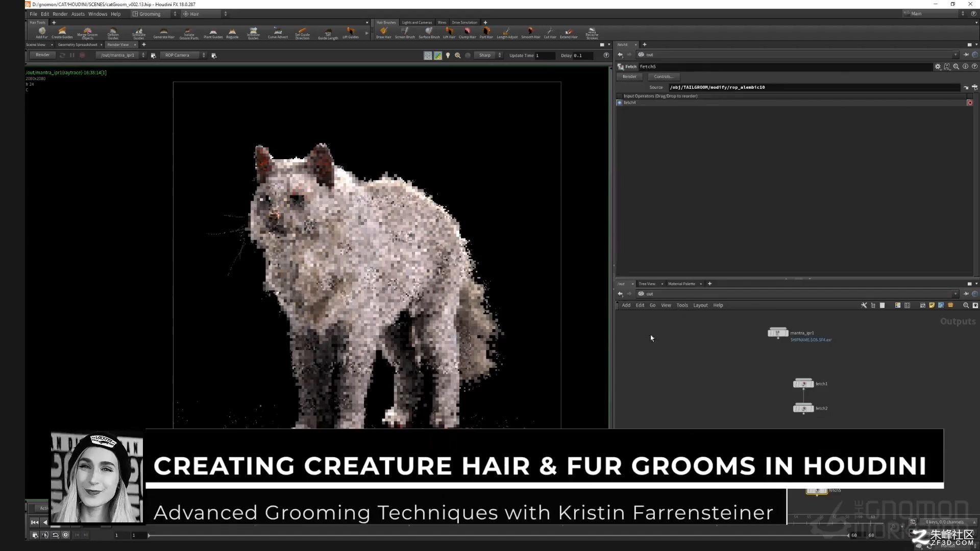
Task: Remove fetch4 input with red X
Action: pos(970,103)
